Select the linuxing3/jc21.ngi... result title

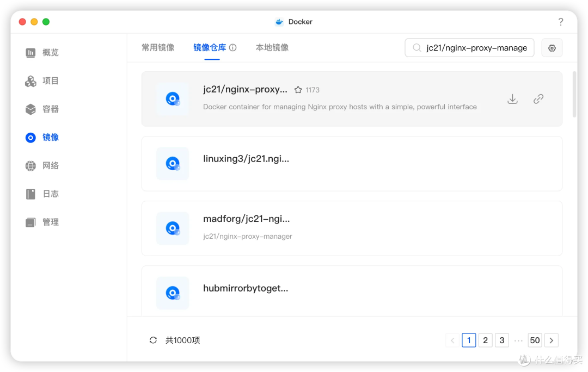(x=246, y=159)
